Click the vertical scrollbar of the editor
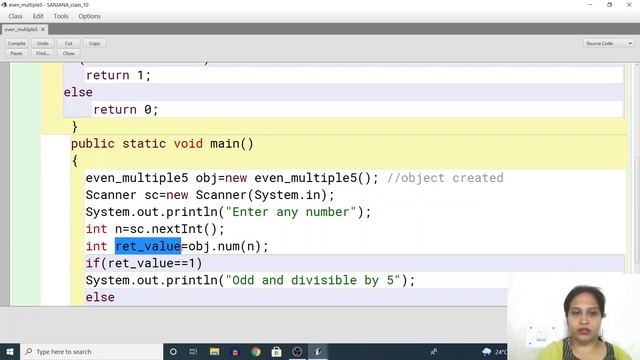The width and height of the screenshot is (640, 360). point(637,168)
